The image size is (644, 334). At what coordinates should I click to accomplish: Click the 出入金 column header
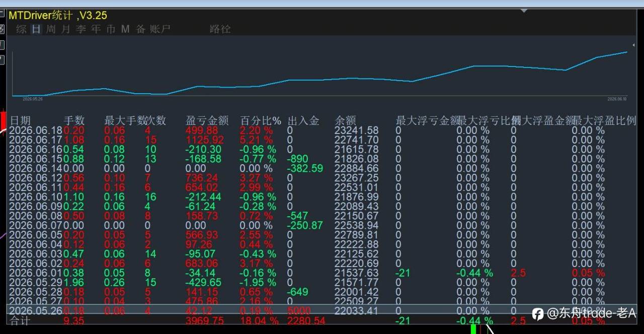click(303, 120)
